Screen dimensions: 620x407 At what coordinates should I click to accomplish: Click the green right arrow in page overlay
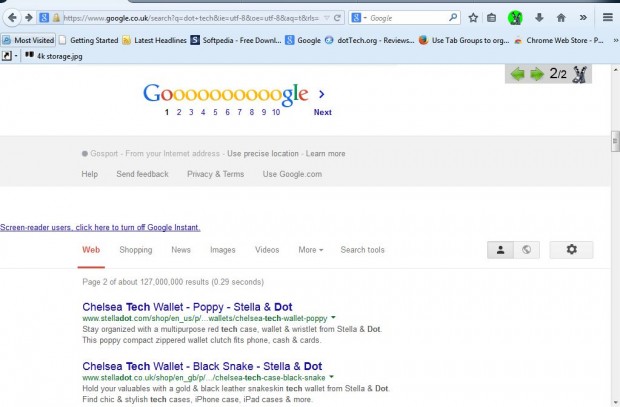pos(537,74)
